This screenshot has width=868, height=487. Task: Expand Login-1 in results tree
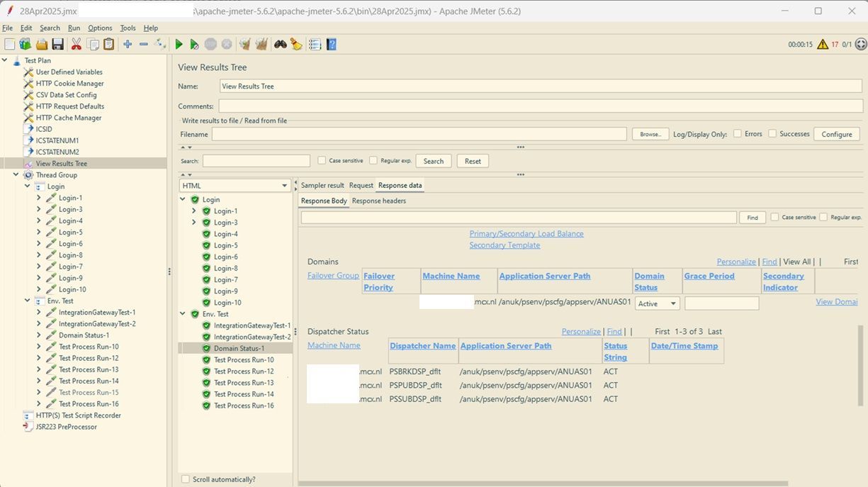[194, 211]
